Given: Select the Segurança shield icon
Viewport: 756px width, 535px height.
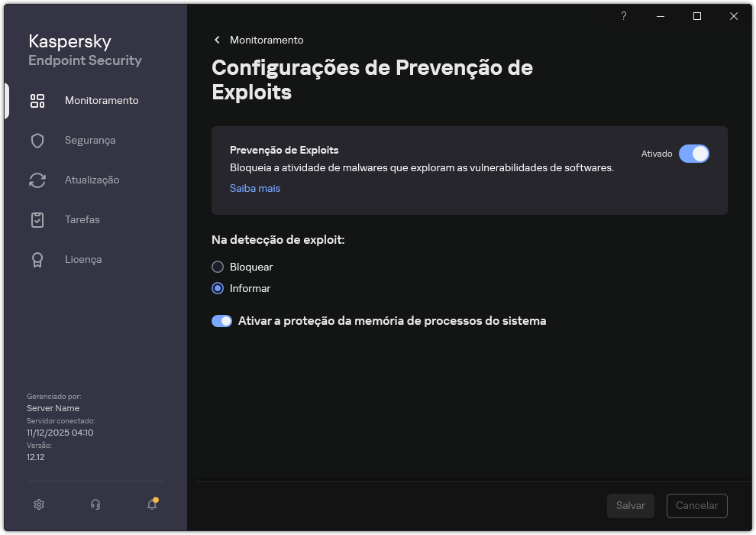Looking at the screenshot, I should tap(37, 140).
